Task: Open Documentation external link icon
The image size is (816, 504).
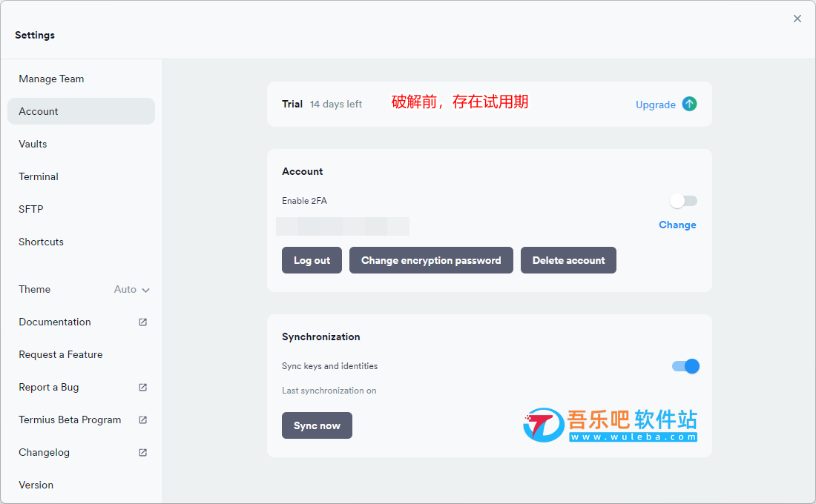Action: point(143,322)
